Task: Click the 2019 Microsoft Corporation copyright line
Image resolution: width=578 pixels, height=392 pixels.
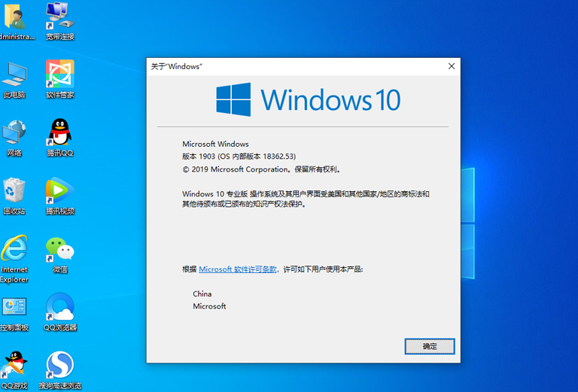Action: click(262, 169)
